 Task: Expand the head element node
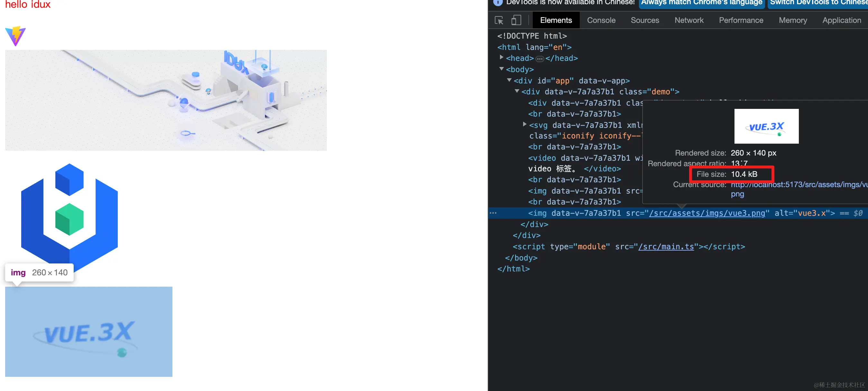pos(501,58)
